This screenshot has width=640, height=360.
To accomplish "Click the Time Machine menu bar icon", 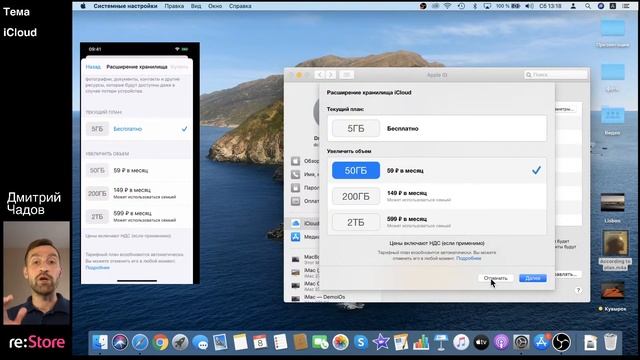I will [461, 6].
